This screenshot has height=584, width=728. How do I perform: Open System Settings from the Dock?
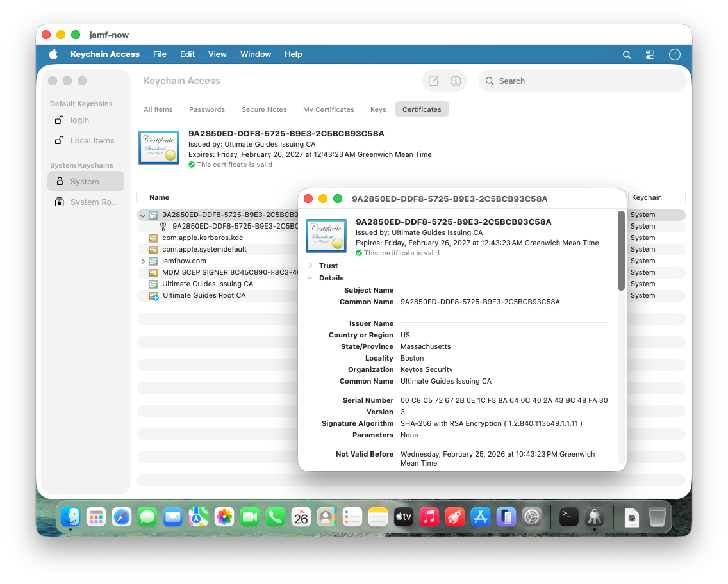(532, 516)
